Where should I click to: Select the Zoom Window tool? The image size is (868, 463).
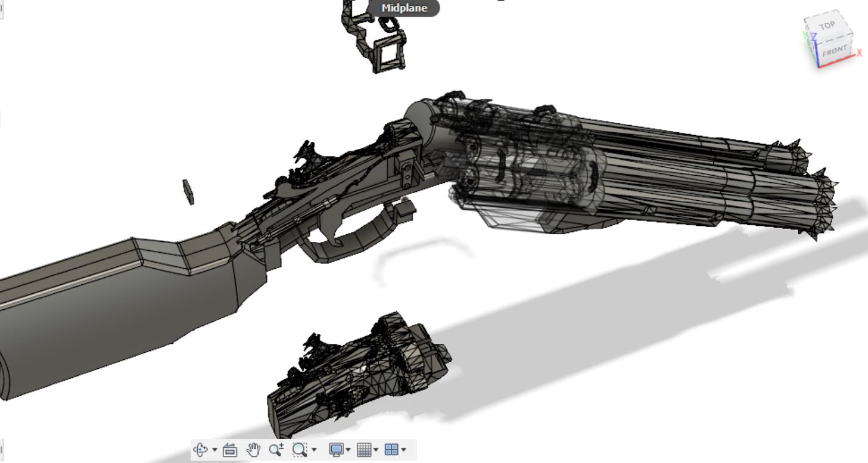299,450
